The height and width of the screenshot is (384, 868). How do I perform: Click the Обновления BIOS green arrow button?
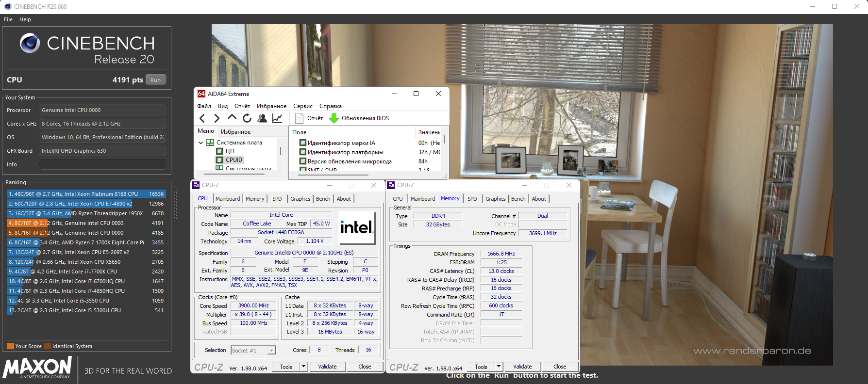(359, 118)
